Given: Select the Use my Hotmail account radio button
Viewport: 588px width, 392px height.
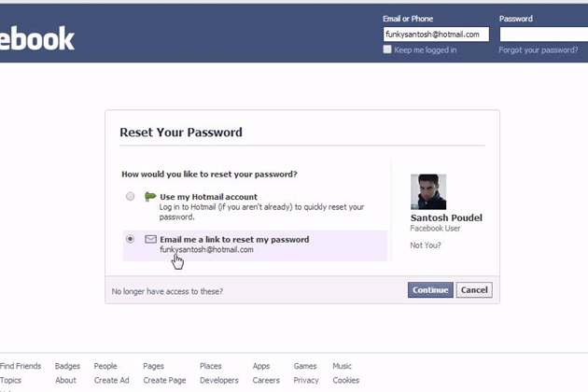Looking at the screenshot, I should click(x=131, y=196).
